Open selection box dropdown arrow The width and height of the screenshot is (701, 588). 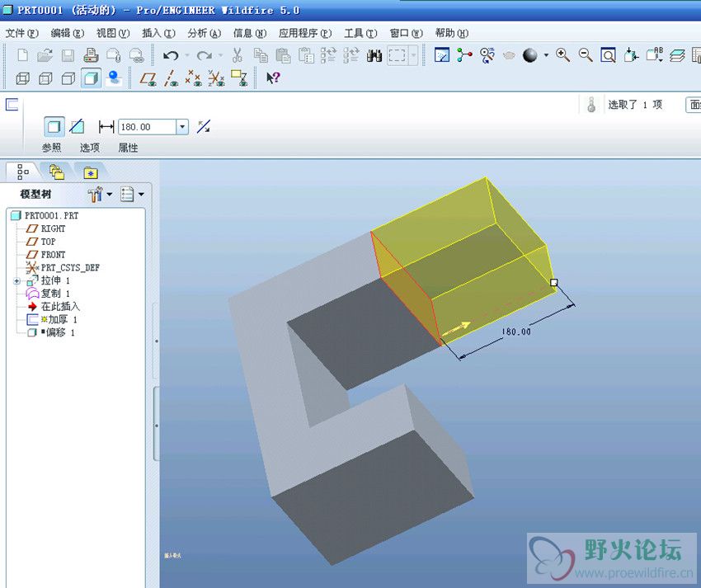point(413,55)
